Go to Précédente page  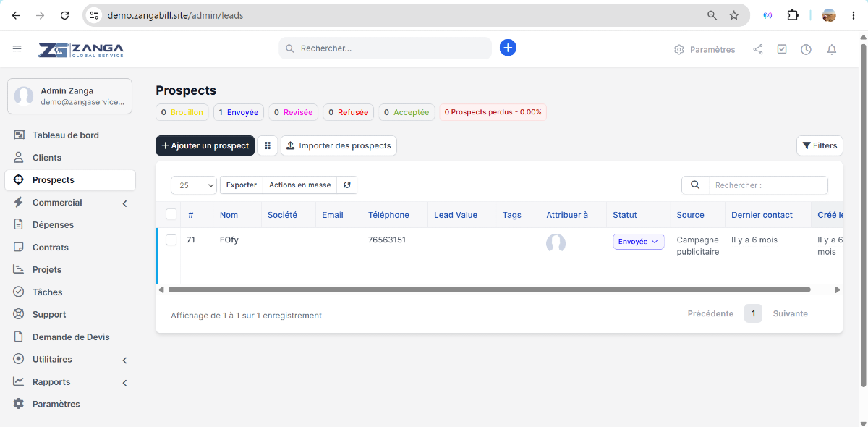pos(710,313)
